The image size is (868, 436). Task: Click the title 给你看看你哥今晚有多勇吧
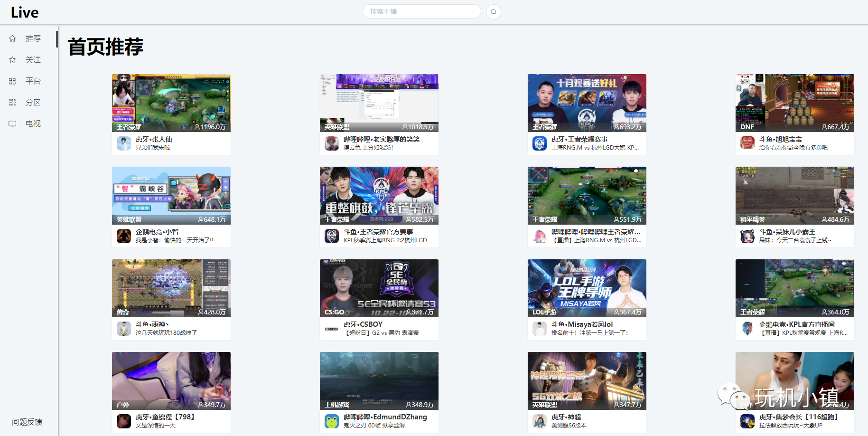tap(793, 148)
